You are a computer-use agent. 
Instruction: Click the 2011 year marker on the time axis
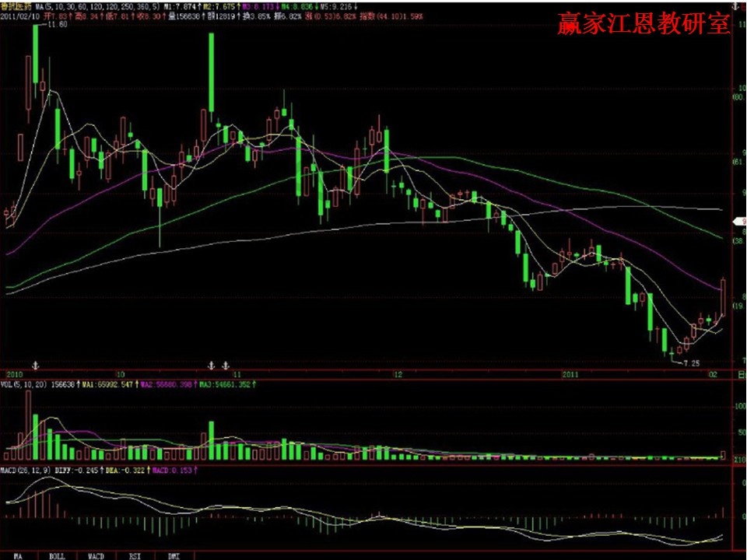(572, 374)
